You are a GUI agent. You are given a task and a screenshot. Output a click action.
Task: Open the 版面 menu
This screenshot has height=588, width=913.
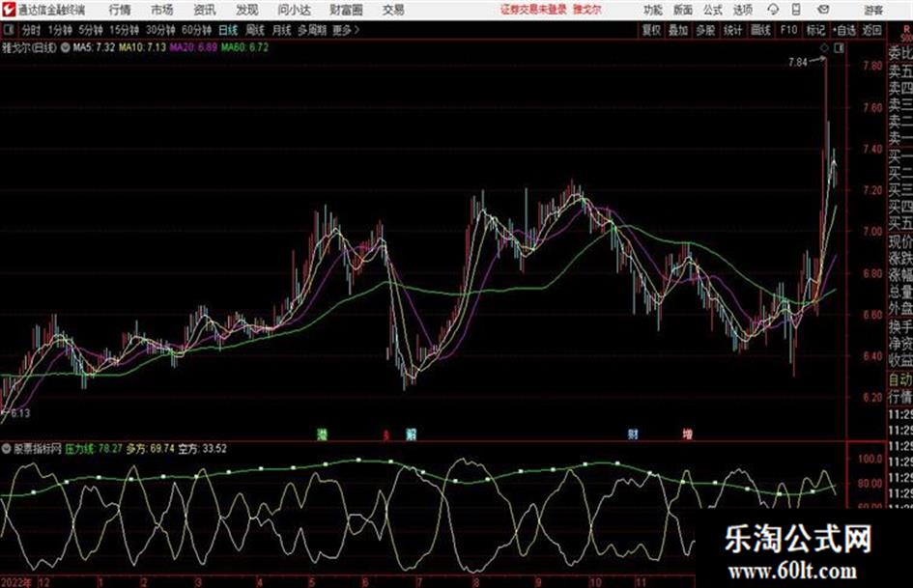pyautogui.click(x=683, y=10)
